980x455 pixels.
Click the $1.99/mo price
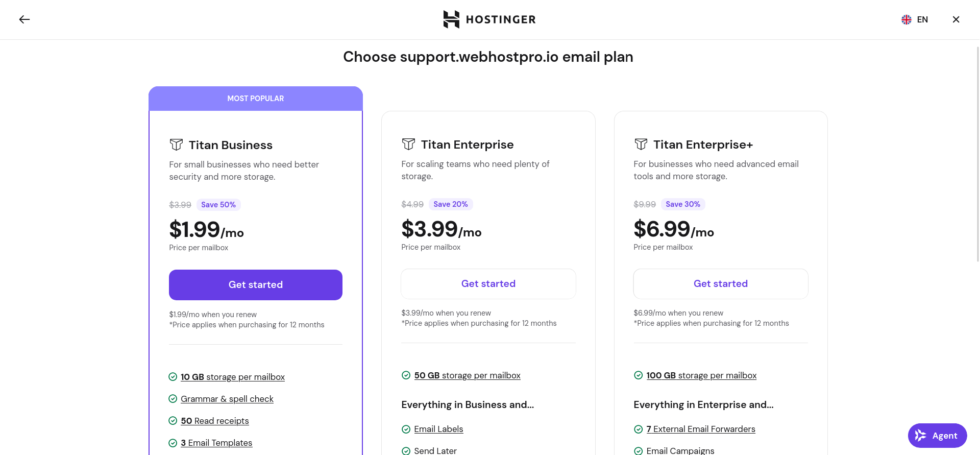[206, 230]
